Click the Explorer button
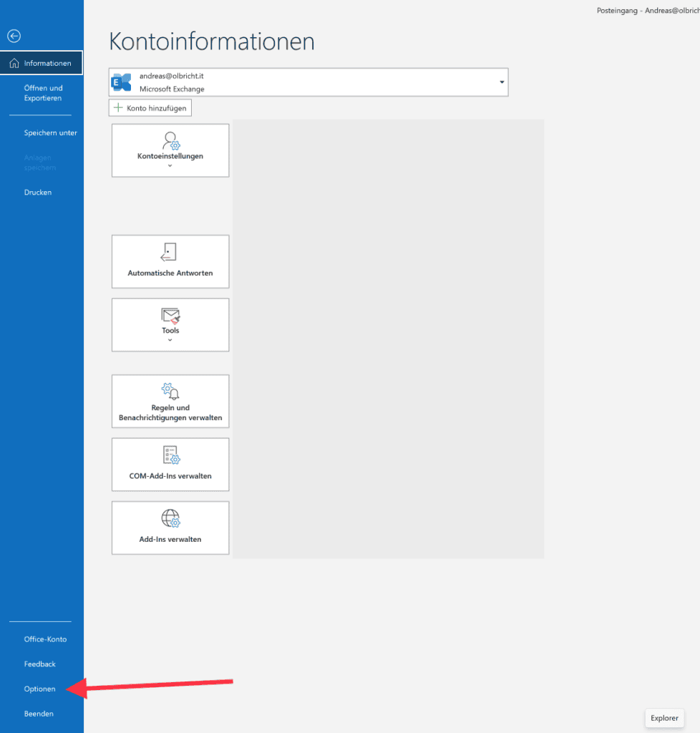The height and width of the screenshot is (733, 700). tap(664, 717)
